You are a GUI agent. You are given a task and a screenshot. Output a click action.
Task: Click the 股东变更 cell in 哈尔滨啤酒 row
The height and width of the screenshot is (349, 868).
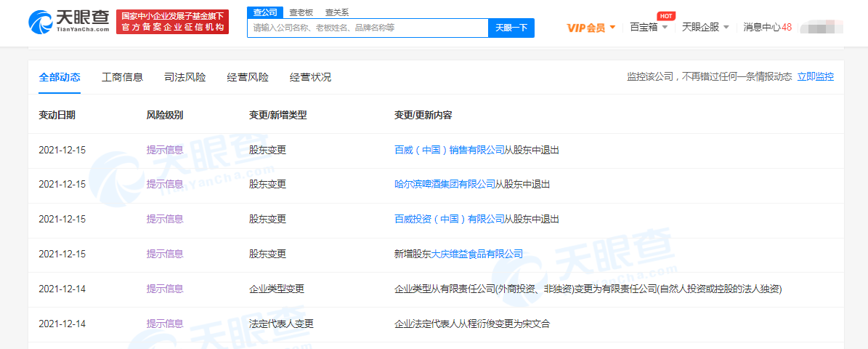click(x=267, y=185)
